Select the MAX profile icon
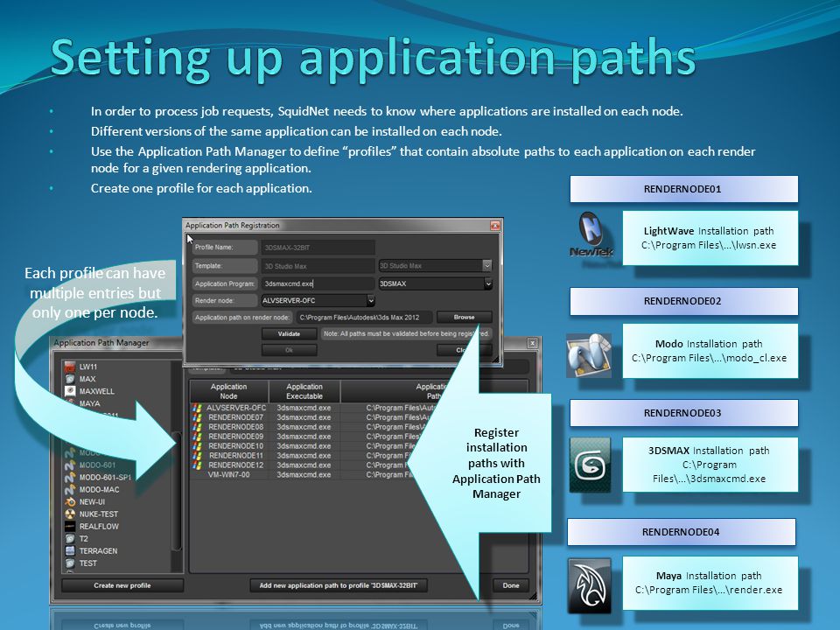840x630 pixels. pos(70,379)
